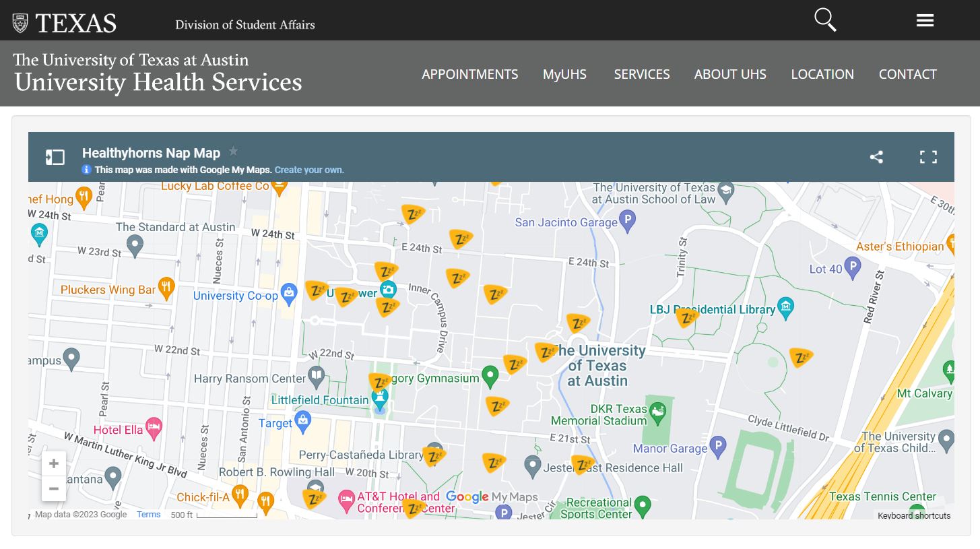View the nap map in fullscreen
Viewport: 980px width, 549px height.
point(928,157)
